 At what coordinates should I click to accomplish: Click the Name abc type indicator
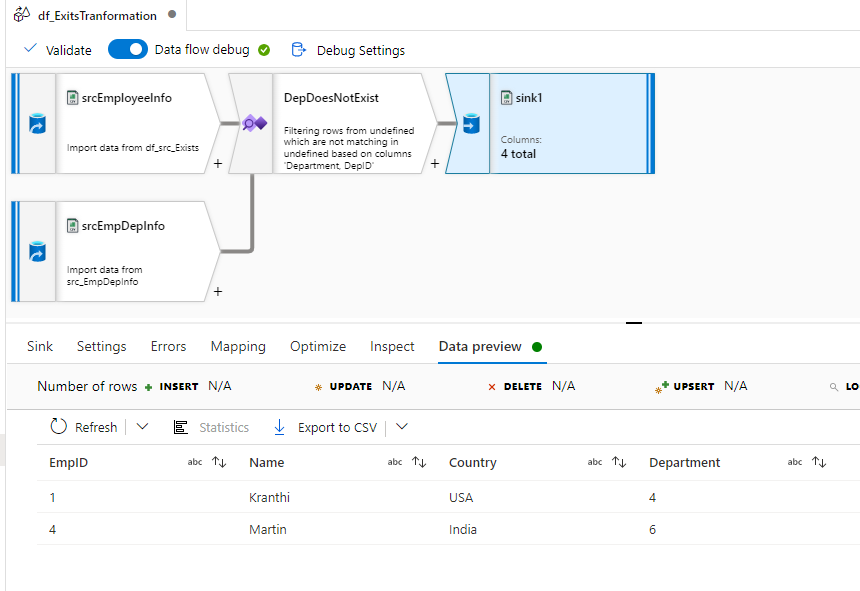point(395,462)
